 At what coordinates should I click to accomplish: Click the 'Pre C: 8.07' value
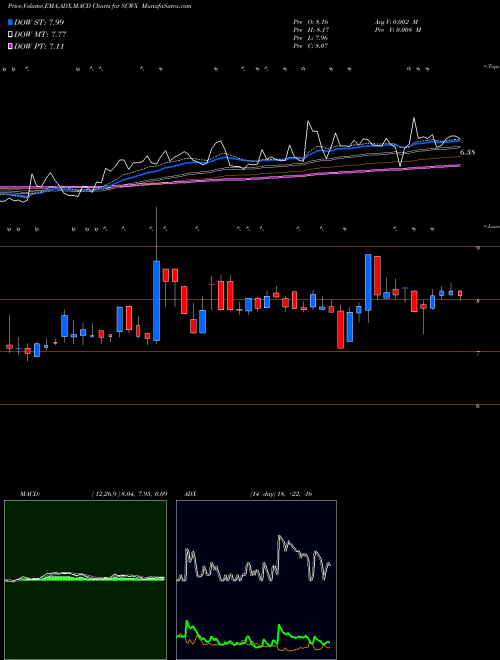point(311,46)
